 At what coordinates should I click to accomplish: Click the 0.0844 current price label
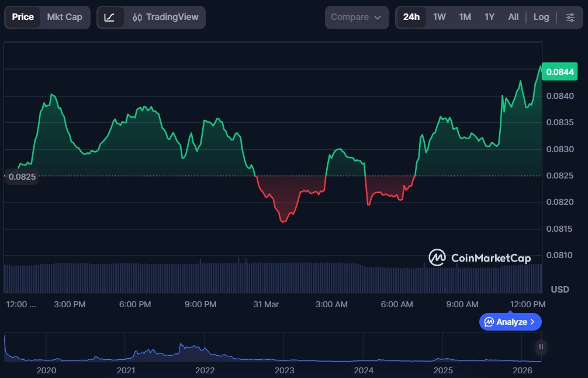pos(559,72)
